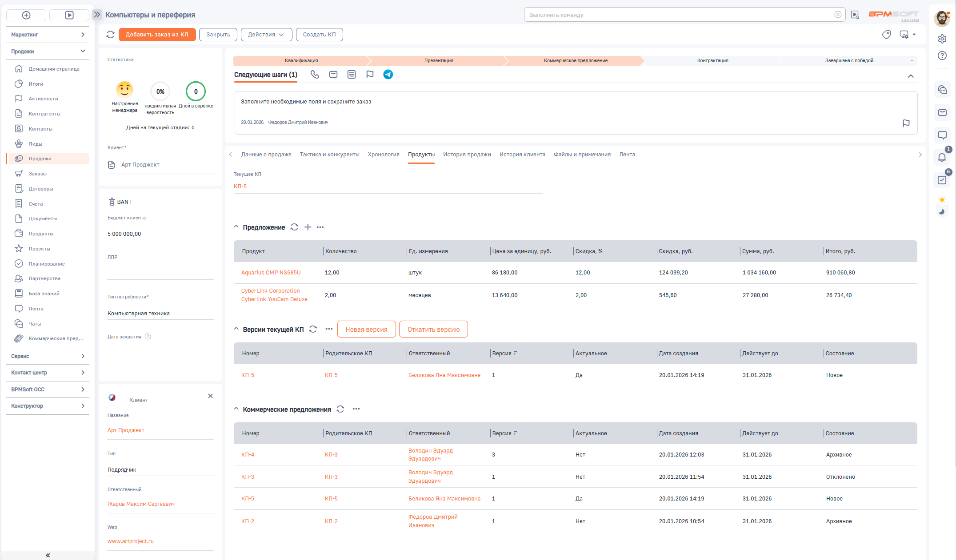Click the Telegram icon in next steps
The height and width of the screenshot is (560, 956).
388,75
